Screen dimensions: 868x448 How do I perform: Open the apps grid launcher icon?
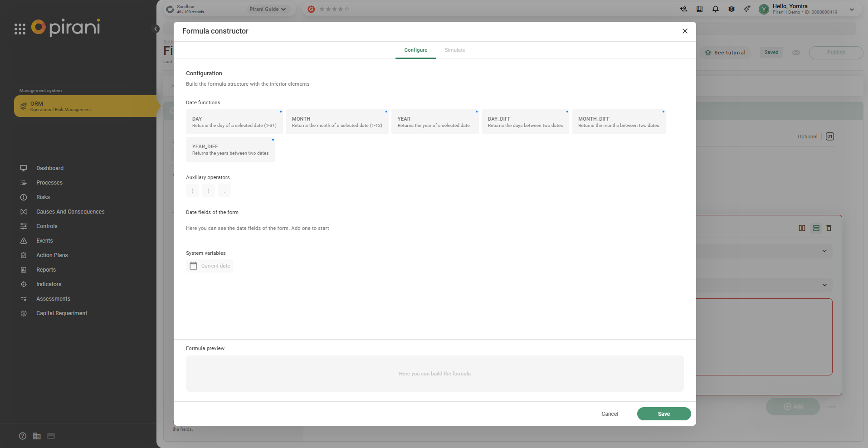pyautogui.click(x=20, y=29)
